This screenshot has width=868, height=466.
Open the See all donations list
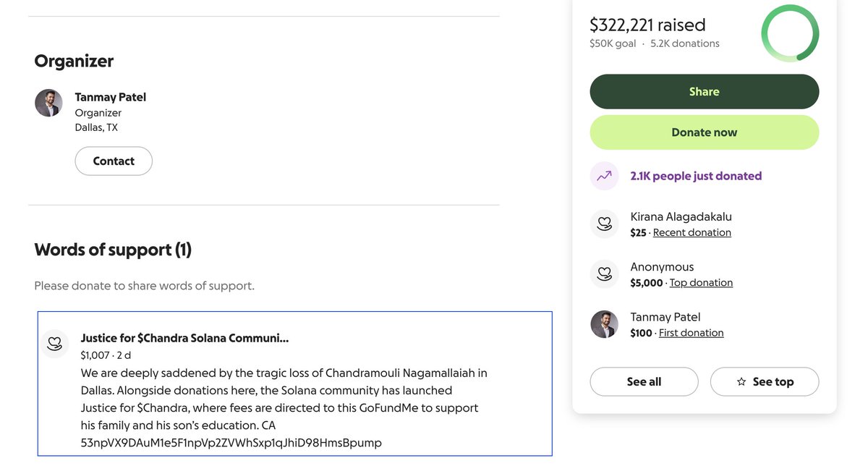(644, 381)
